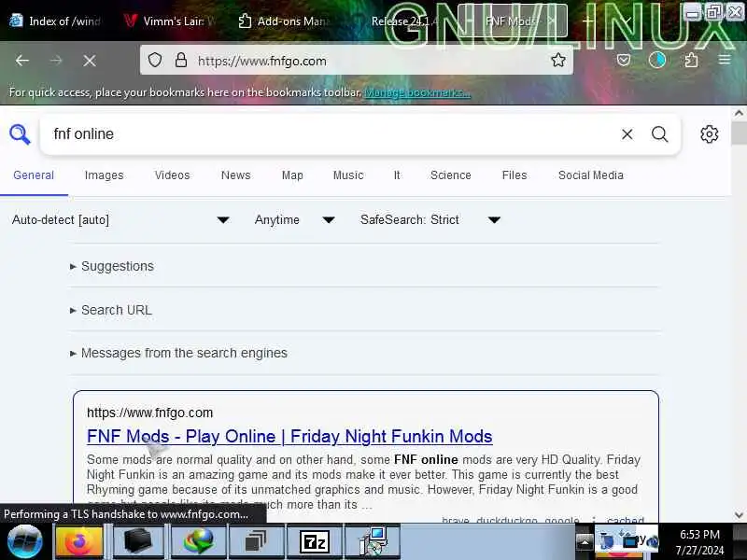The width and height of the screenshot is (747, 560).
Task: Switch to Firefox in the taskbar
Action: pos(79,542)
